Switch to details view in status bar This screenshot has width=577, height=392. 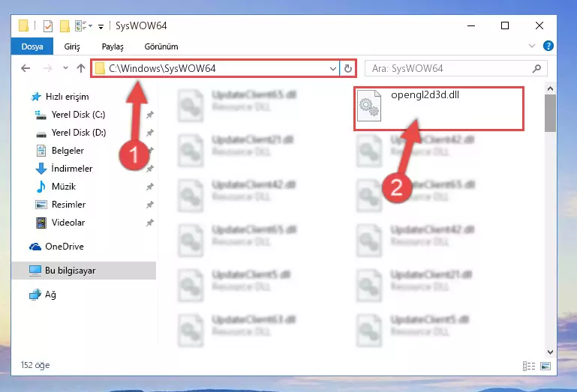529,366
